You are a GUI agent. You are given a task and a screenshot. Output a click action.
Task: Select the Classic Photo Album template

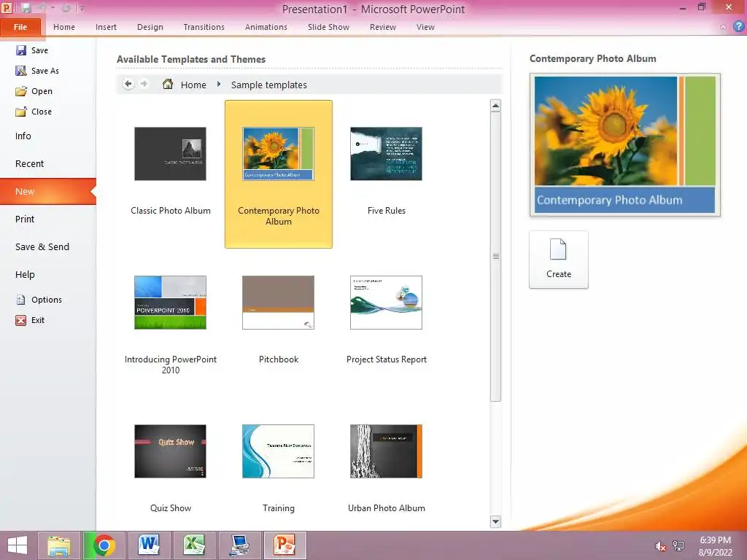tap(171, 174)
